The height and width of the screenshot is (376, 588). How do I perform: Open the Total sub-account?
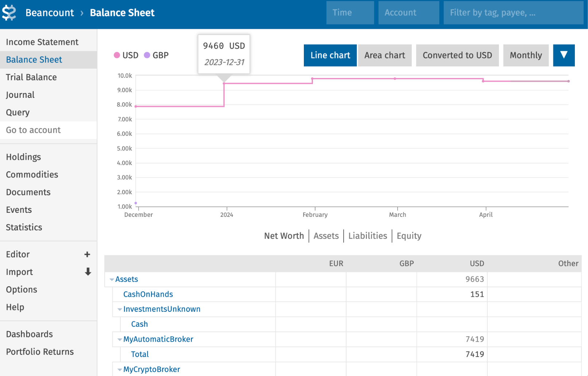click(x=140, y=354)
